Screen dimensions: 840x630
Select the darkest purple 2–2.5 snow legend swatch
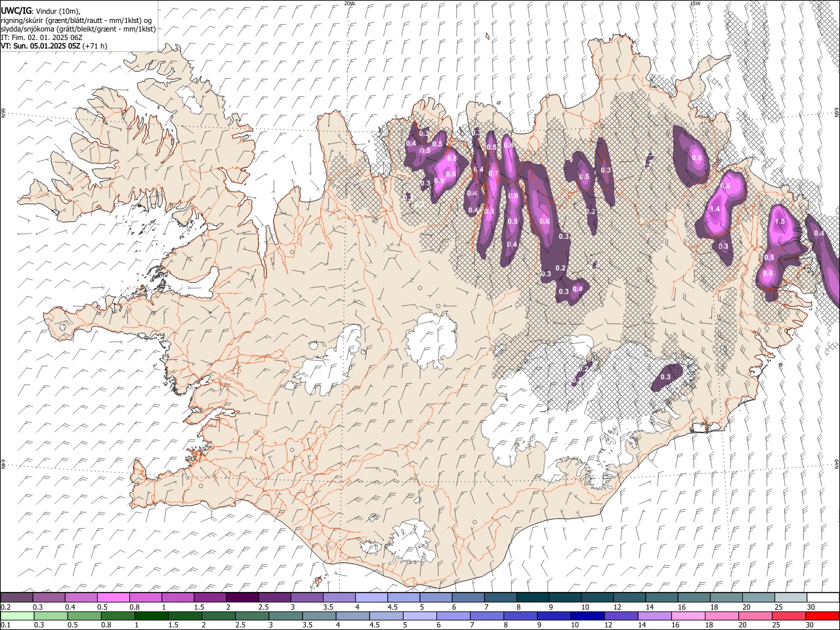[x=242, y=597]
